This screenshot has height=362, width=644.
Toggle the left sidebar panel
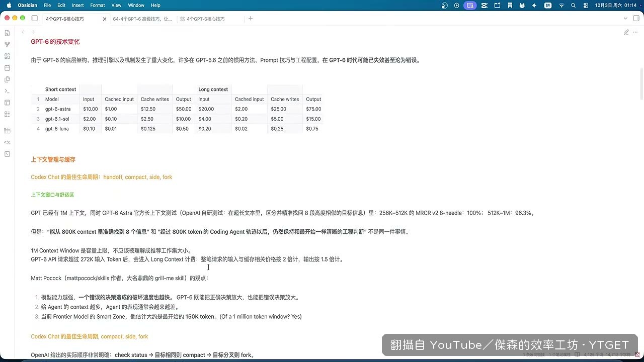click(x=34, y=19)
